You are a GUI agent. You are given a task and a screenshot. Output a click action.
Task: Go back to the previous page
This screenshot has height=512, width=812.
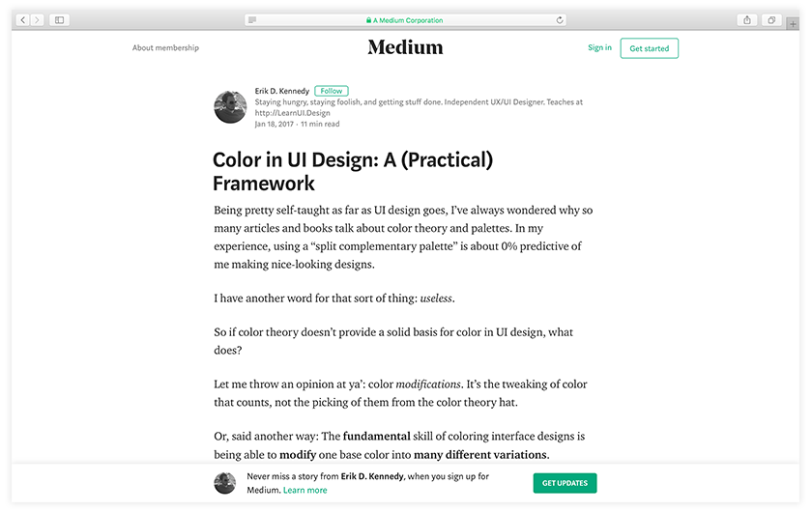24,19
